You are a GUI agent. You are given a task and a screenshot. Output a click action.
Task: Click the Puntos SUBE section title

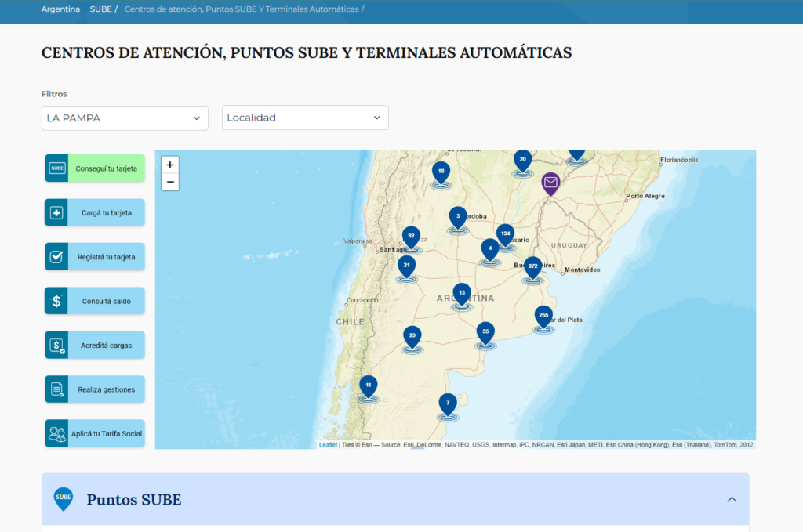click(134, 500)
